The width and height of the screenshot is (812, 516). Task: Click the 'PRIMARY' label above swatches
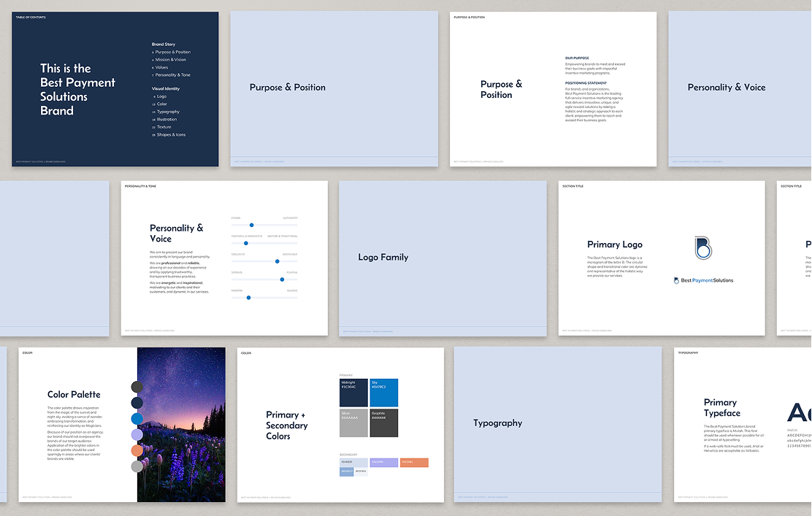coord(346,375)
